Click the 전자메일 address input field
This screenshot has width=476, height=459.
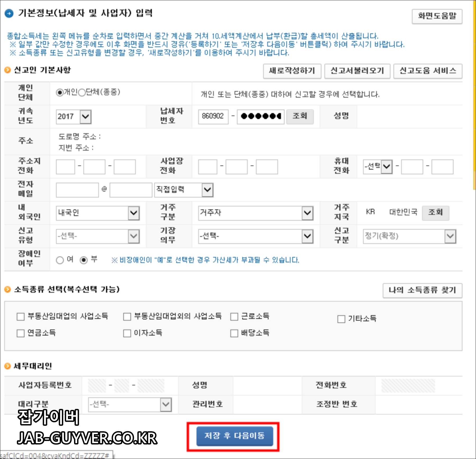pos(77,190)
